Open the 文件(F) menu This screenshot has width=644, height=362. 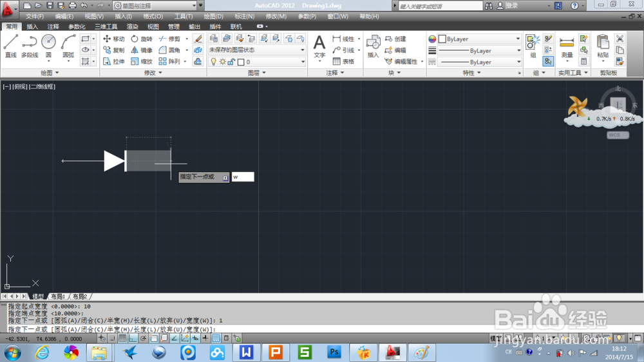35,17
